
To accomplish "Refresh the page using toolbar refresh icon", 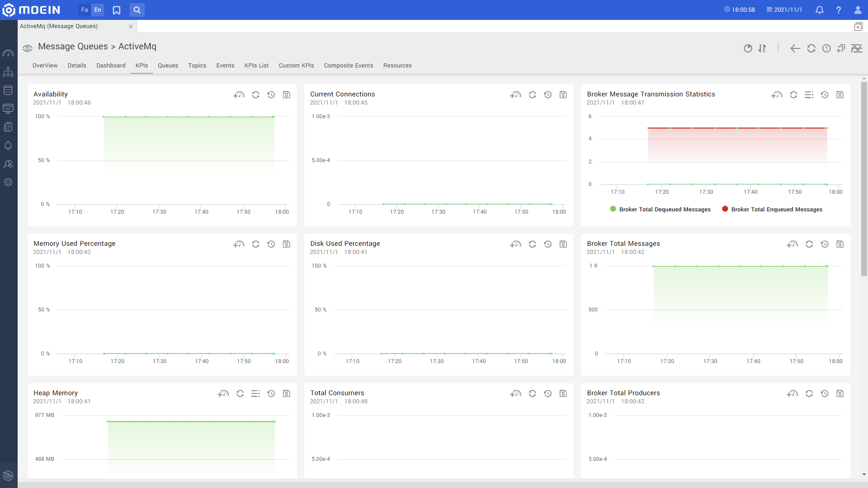I will tap(811, 48).
